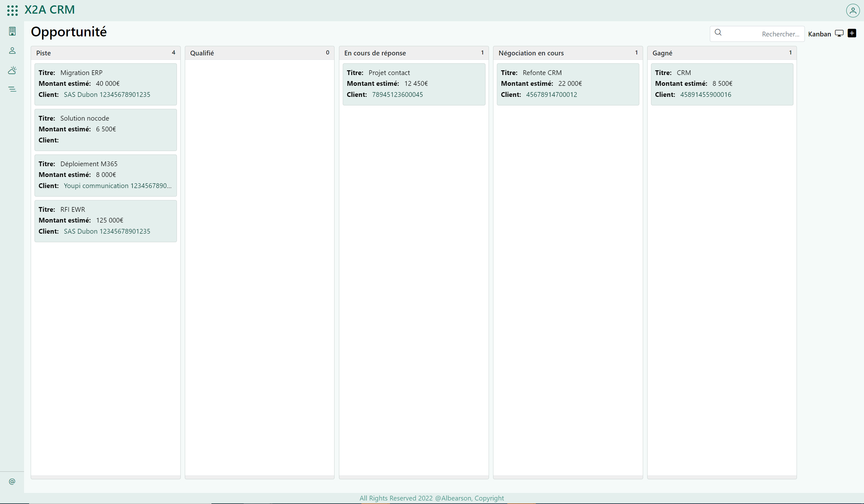Screen dimensions: 864x504
Task: Click the Rechercher search field
Action: click(768, 34)
